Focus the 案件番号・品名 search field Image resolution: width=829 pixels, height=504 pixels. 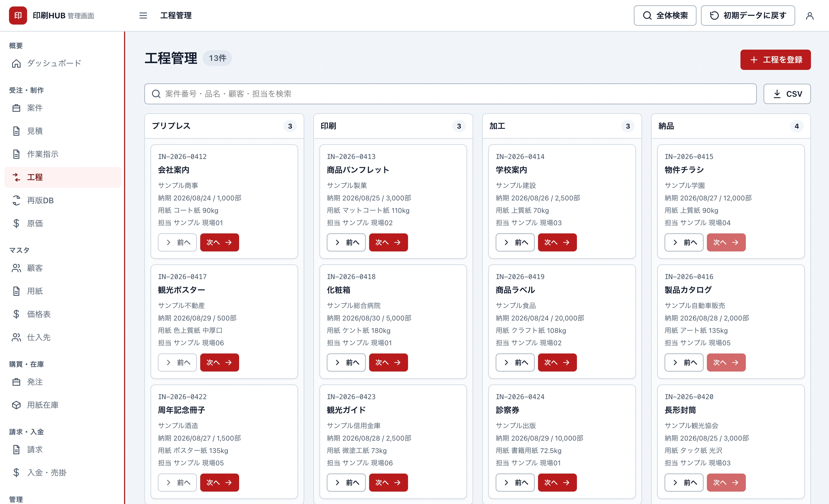point(450,94)
